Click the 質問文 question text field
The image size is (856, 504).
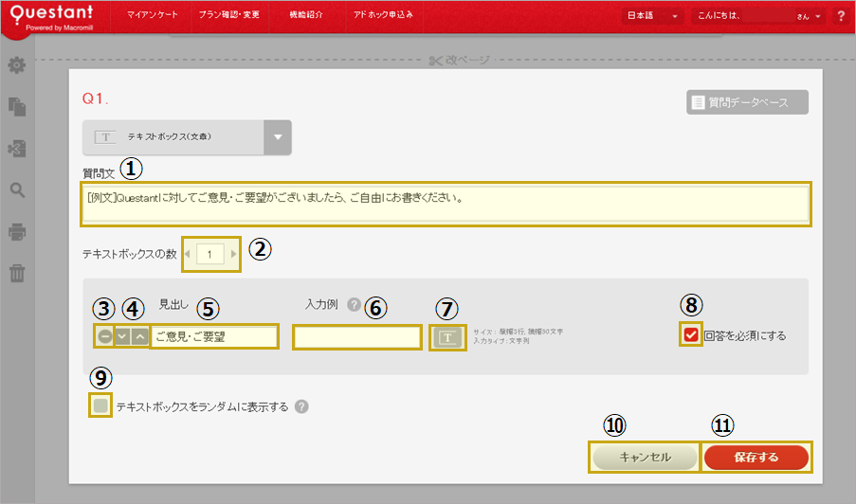pyautogui.click(x=446, y=203)
